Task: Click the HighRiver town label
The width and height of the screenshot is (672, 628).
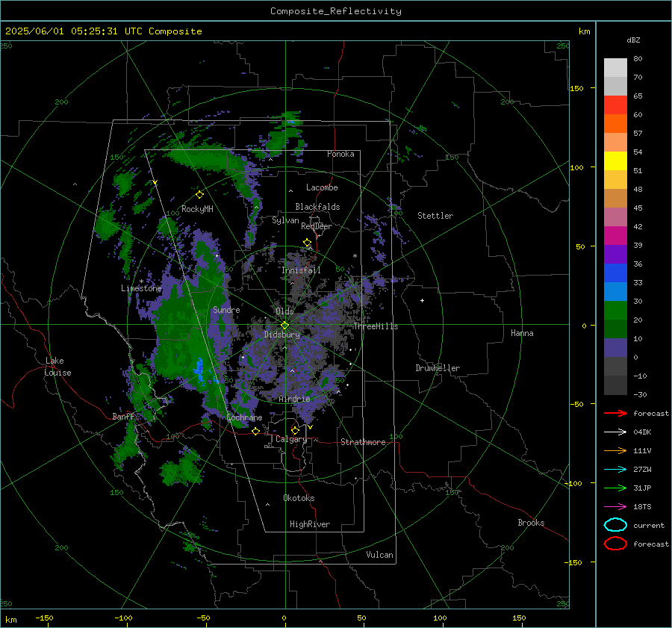Action: click(x=310, y=524)
